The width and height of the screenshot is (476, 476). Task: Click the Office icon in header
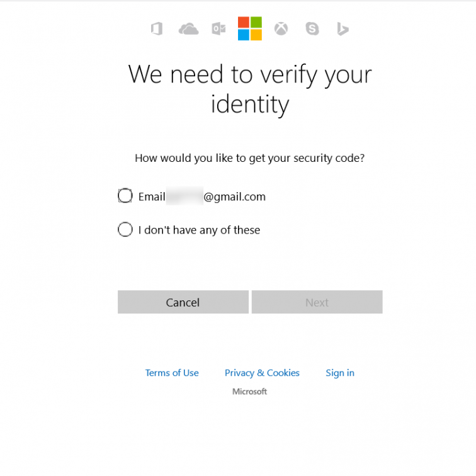click(157, 29)
